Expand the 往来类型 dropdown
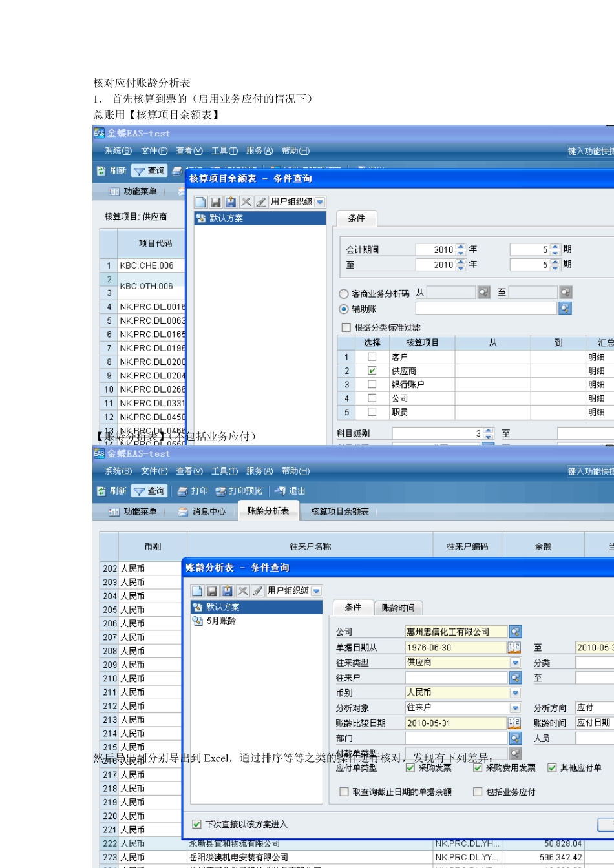 515,663
